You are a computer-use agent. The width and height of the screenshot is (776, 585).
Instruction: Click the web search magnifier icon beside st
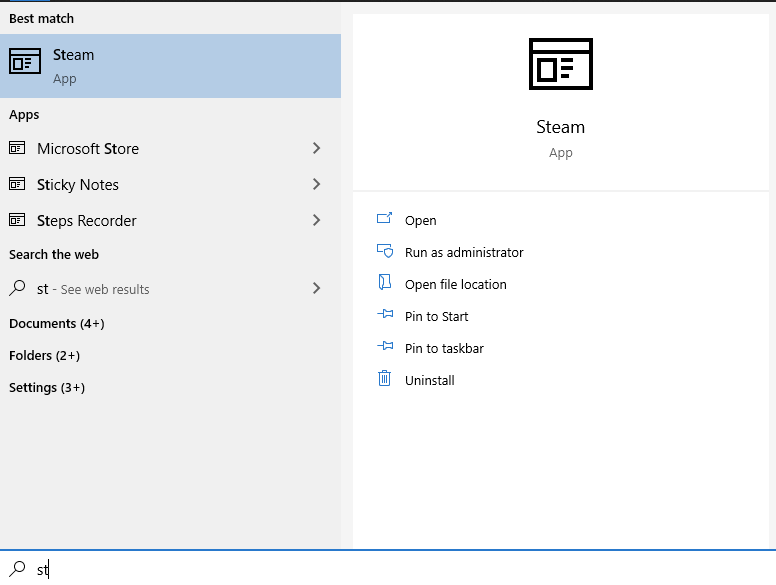tap(17, 288)
